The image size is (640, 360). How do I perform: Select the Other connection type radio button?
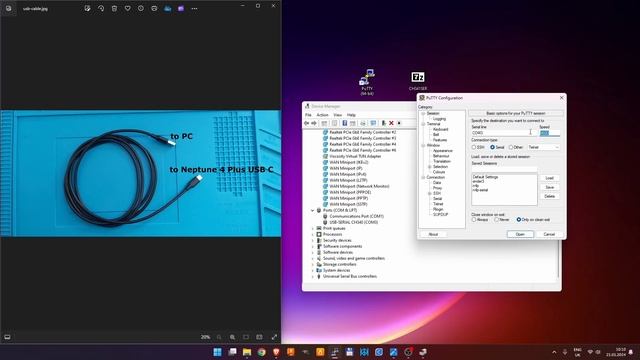(511, 147)
